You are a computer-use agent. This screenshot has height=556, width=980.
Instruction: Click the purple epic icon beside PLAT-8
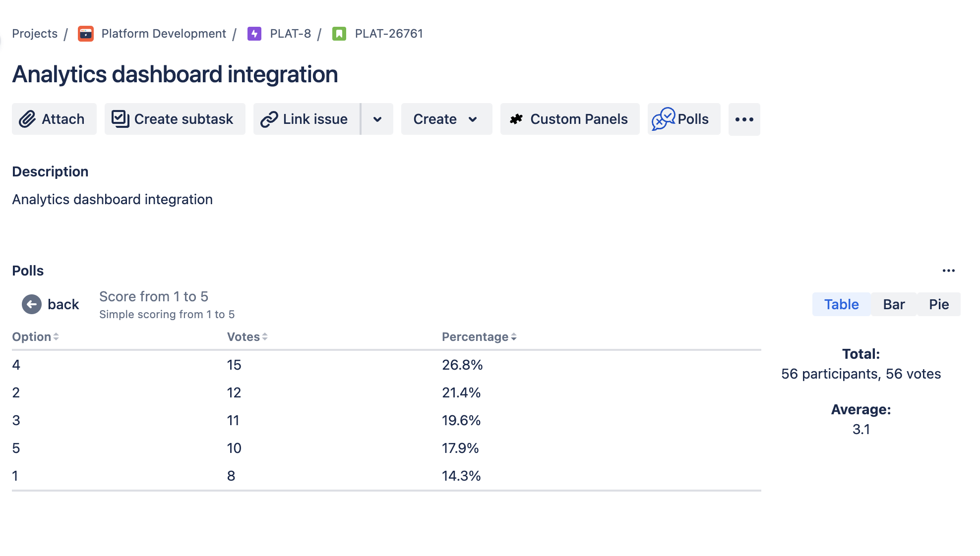254,34
